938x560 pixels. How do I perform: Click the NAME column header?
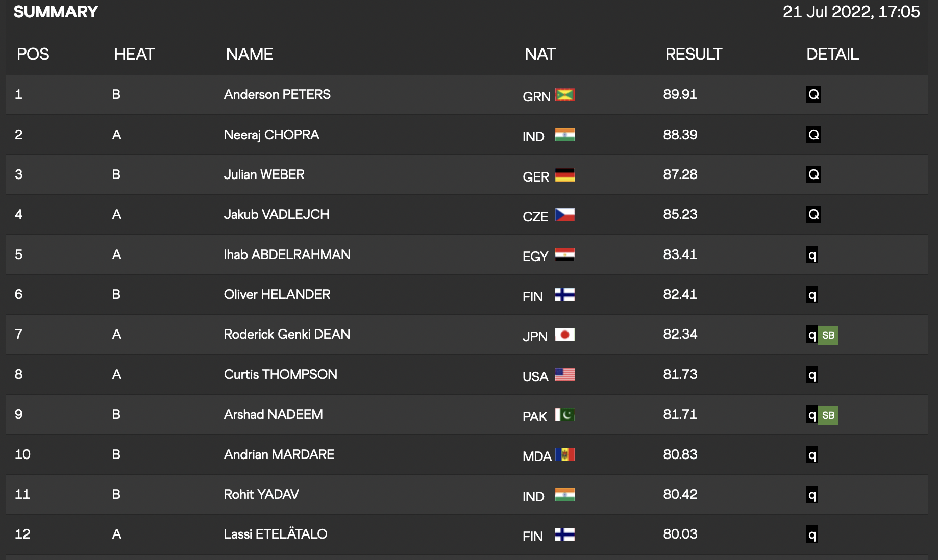click(250, 54)
